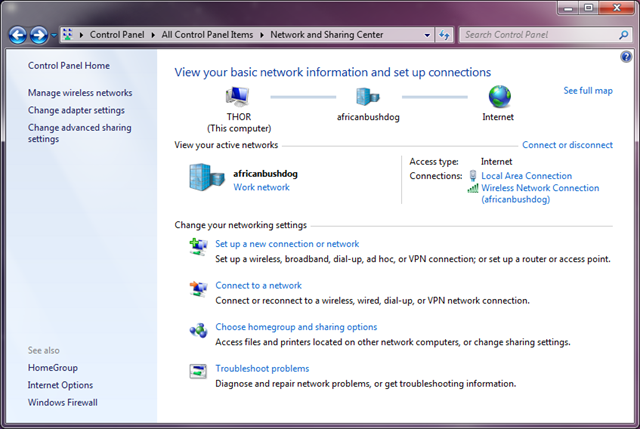Click the set up new connection icon
Viewport: 640px width, 429px height.
tap(197, 245)
